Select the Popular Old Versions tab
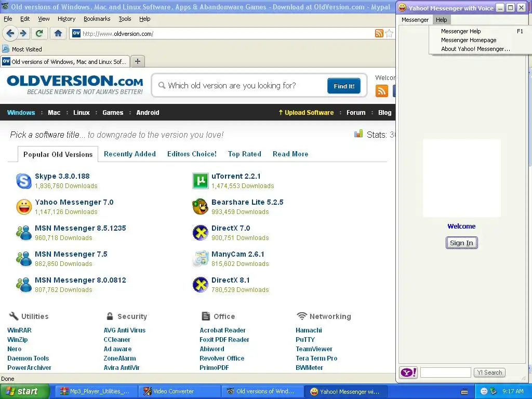 58,154
